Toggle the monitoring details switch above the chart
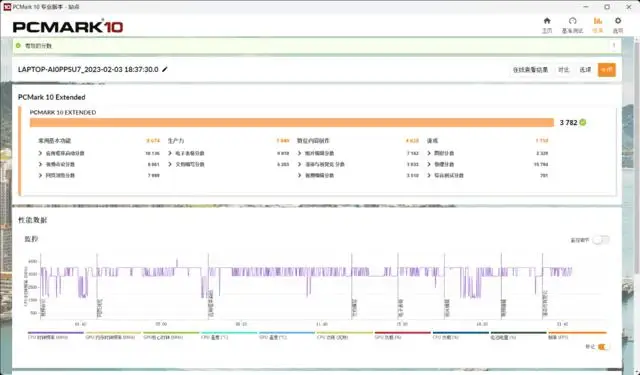 click(x=601, y=240)
